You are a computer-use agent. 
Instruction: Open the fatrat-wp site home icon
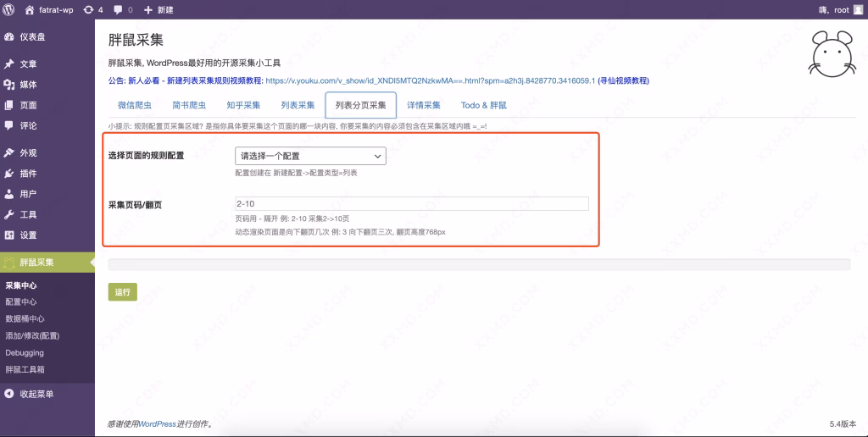[x=30, y=9]
